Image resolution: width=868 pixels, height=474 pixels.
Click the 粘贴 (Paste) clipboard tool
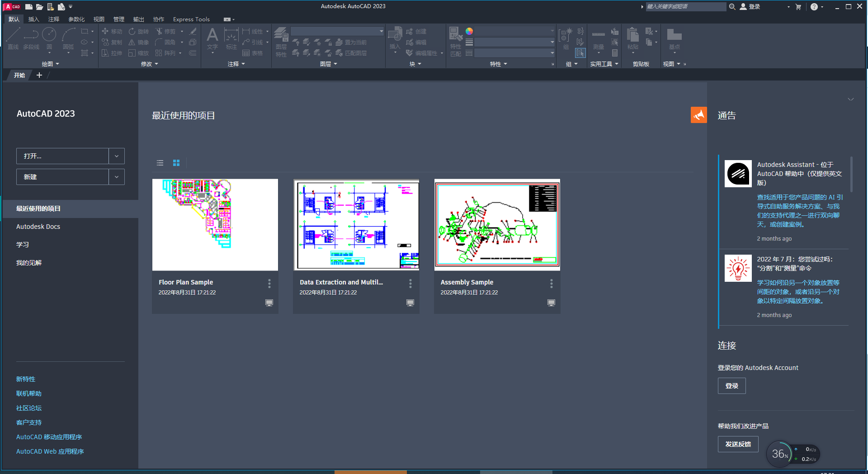click(633, 39)
